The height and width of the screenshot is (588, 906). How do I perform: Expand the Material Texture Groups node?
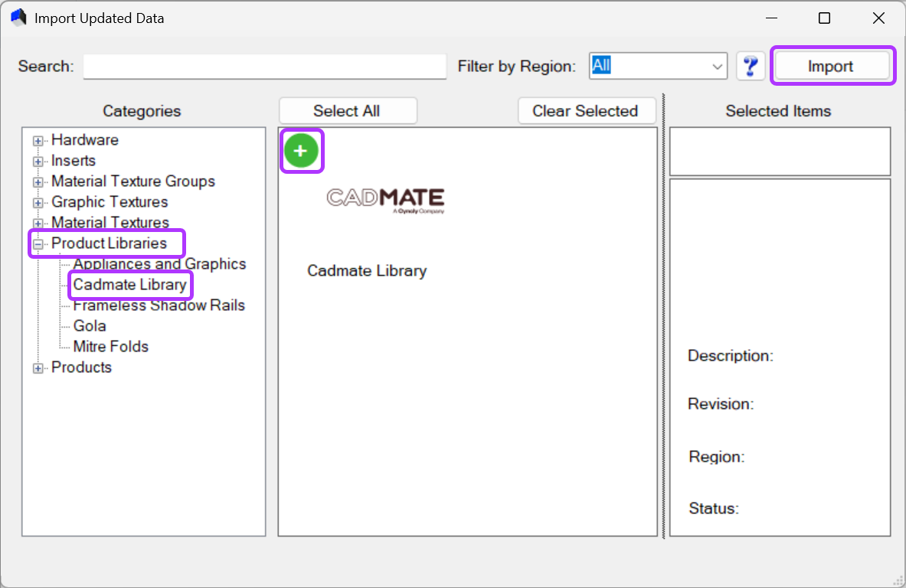point(38,181)
